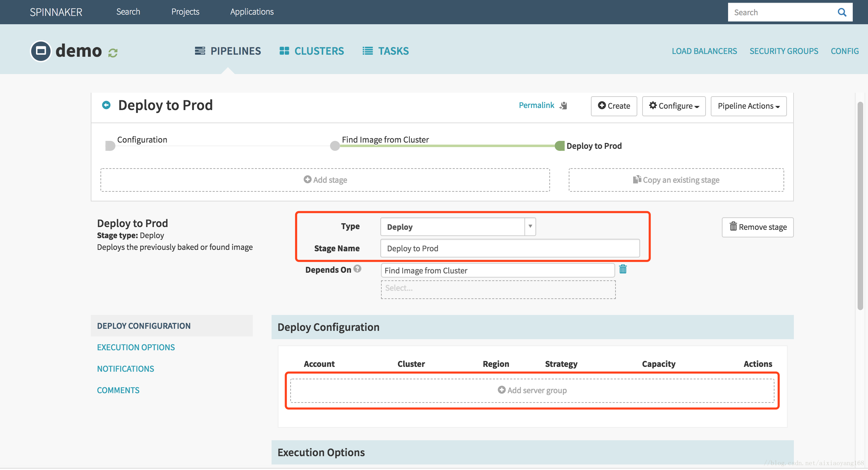Jump to EXECUTION OPTIONS section in sidebar
This screenshot has width=868, height=470.
[x=136, y=347]
